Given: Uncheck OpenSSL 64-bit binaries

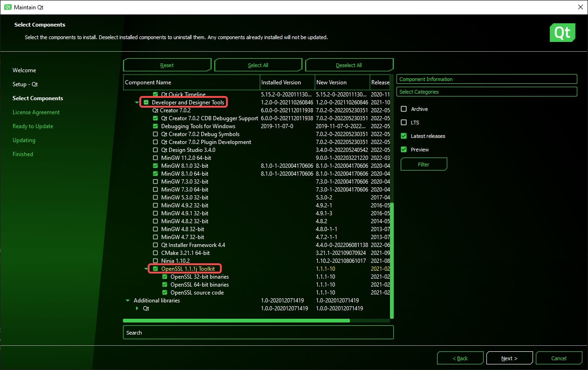Looking at the screenshot, I should pyautogui.click(x=165, y=285).
